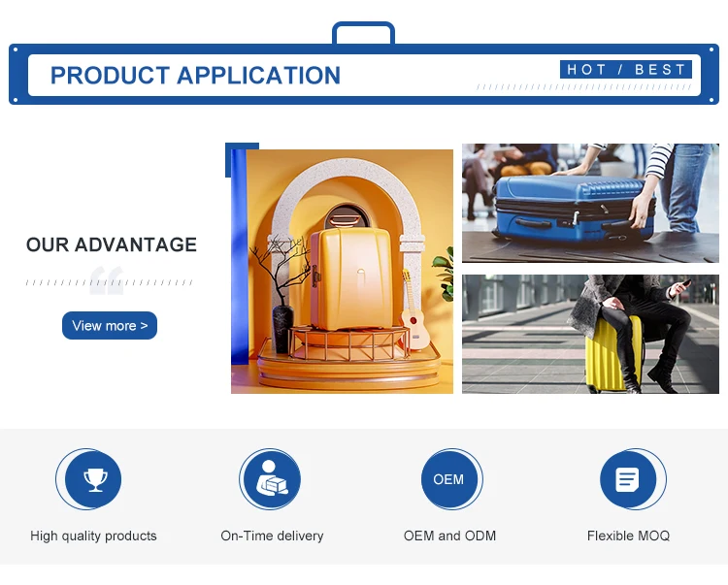Click the delivery person with box icon
This screenshot has width=728, height=585.
(272, 478)
